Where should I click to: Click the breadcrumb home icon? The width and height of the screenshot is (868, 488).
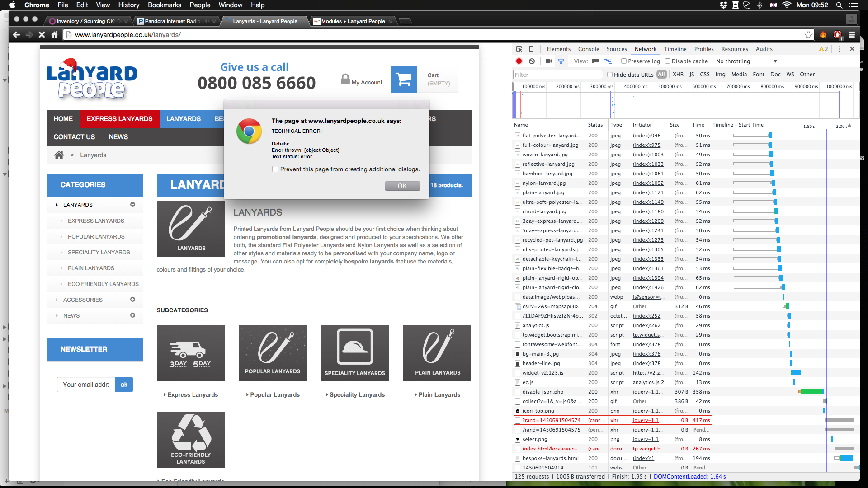click(59, 155)
